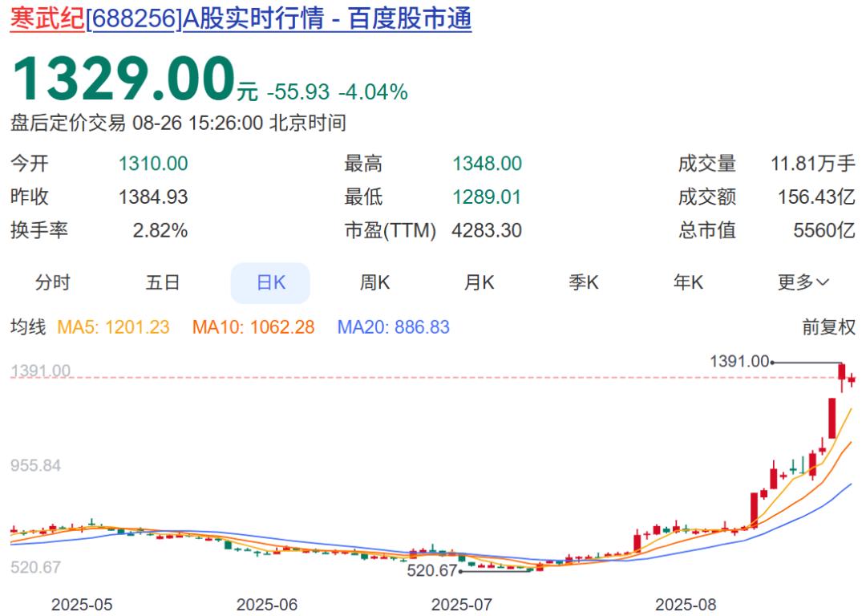Image resolution: width=866 pixels, height=616 pixels.
Task: Click the 盘后定价交易 08-26 timestamp line
Action: pyautogui.click(x=178, y=123)
